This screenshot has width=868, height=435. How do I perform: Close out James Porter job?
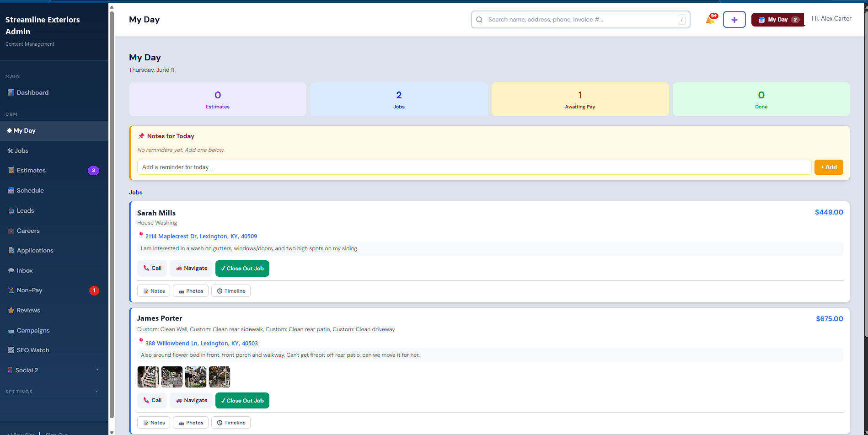[242, 401]
